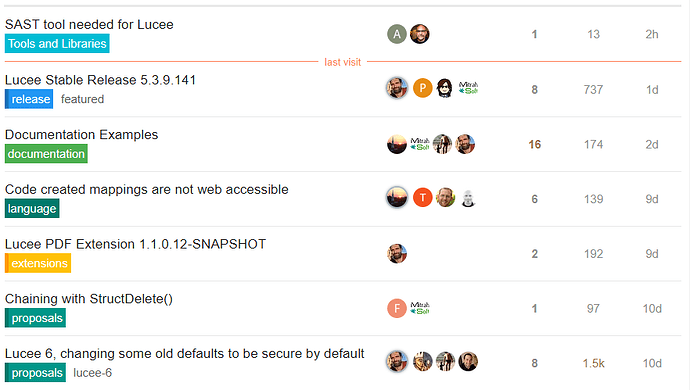Click the avatar on Lucee PDF Extension row

[396, 254]
